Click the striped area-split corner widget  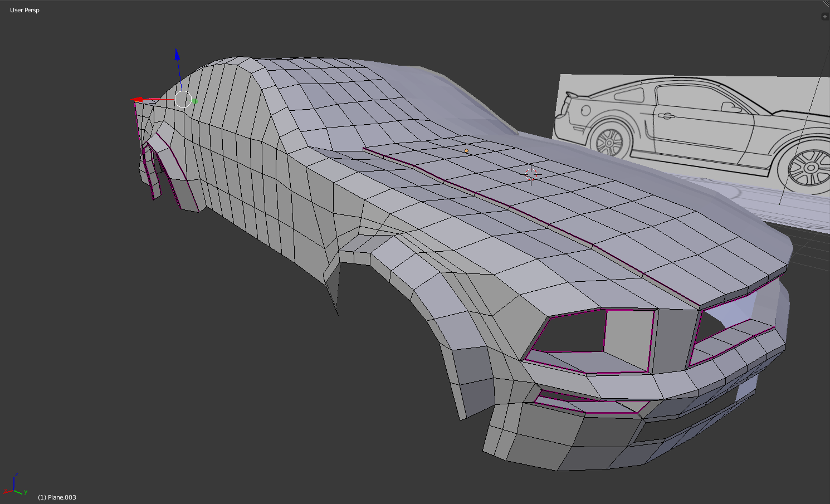click(x=826, y=4)
